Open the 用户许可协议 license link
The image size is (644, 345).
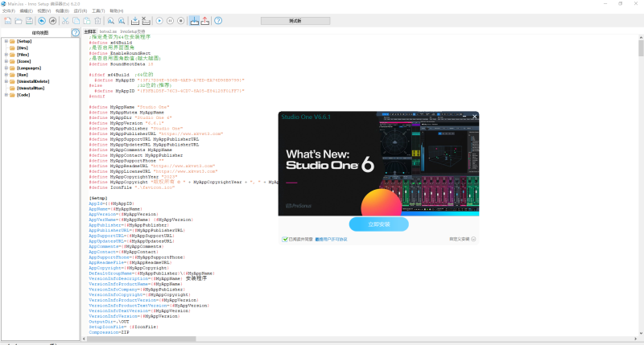click(332, 239)
